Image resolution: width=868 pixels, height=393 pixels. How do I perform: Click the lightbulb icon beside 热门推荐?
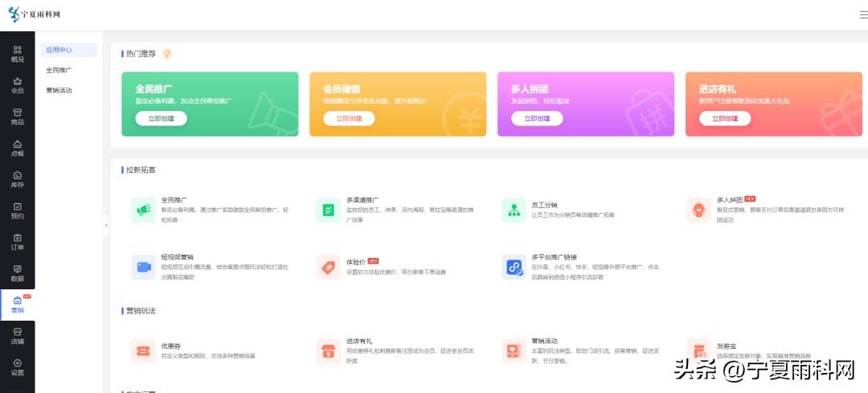point(167,54)
